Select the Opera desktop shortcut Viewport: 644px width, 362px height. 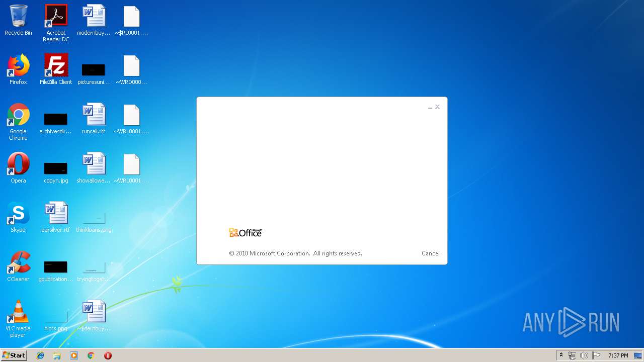click(18, 168)
